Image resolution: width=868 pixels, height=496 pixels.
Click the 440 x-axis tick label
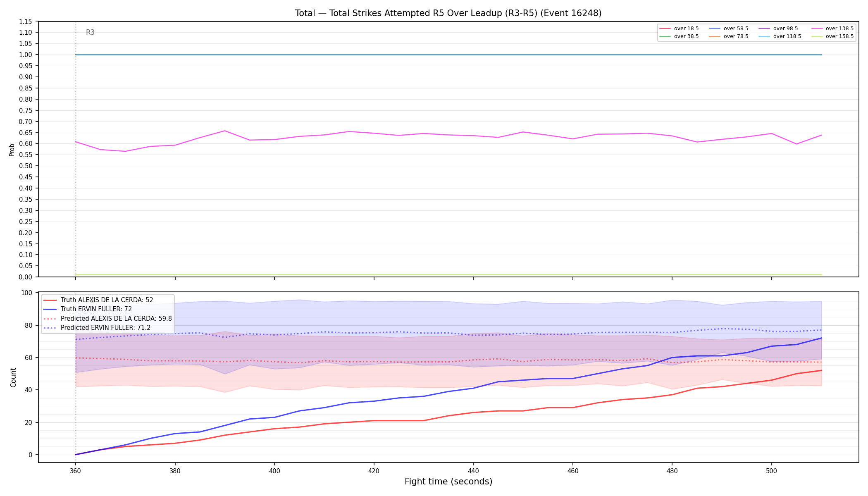(x=473, y=471)
